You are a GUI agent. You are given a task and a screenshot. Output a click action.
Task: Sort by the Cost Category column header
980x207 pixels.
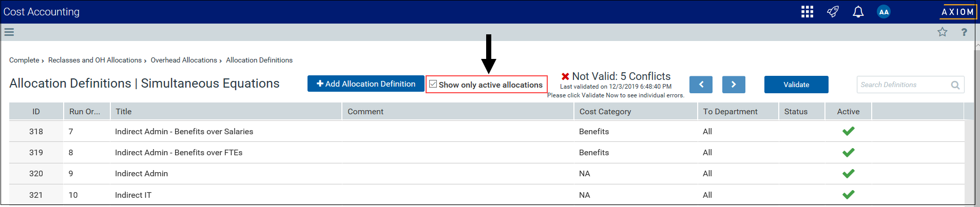coord(605,112)
